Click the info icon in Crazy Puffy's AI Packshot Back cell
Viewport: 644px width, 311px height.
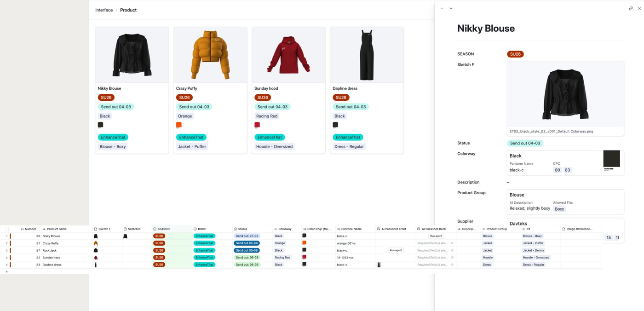pos(452,243)
